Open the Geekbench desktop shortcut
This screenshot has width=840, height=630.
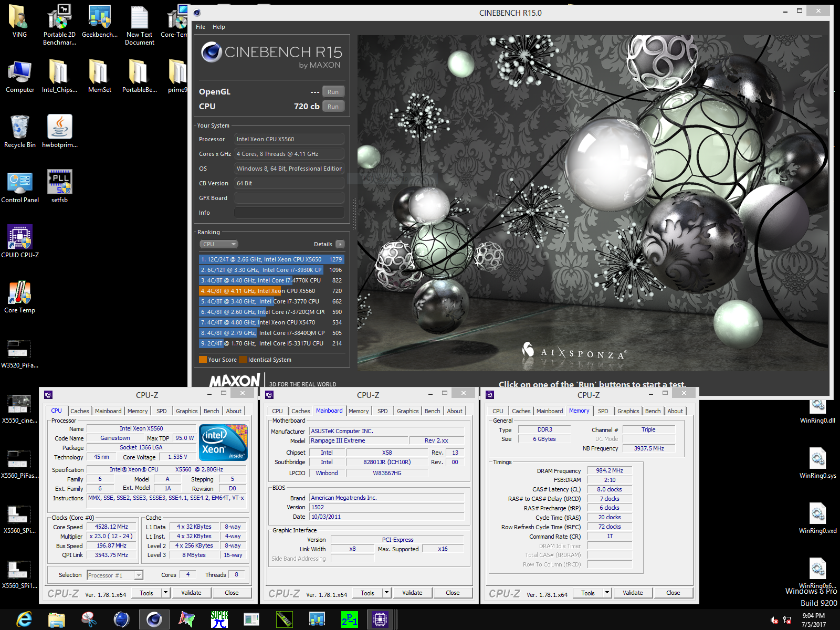100,21
